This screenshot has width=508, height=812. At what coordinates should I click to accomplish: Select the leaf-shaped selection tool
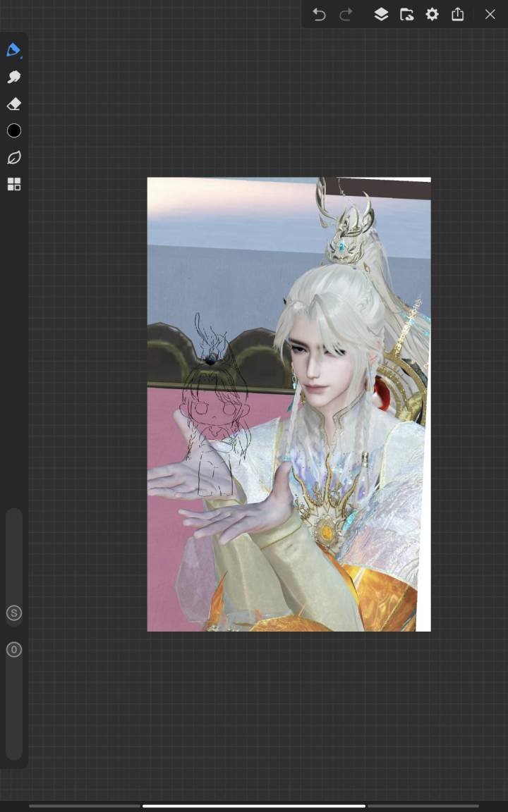click(14, 157)
